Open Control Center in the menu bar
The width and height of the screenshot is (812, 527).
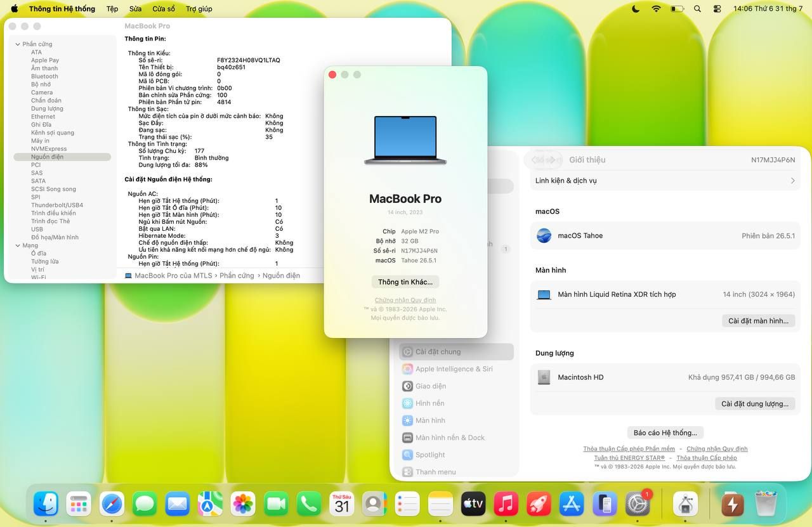tap(717, 9)
